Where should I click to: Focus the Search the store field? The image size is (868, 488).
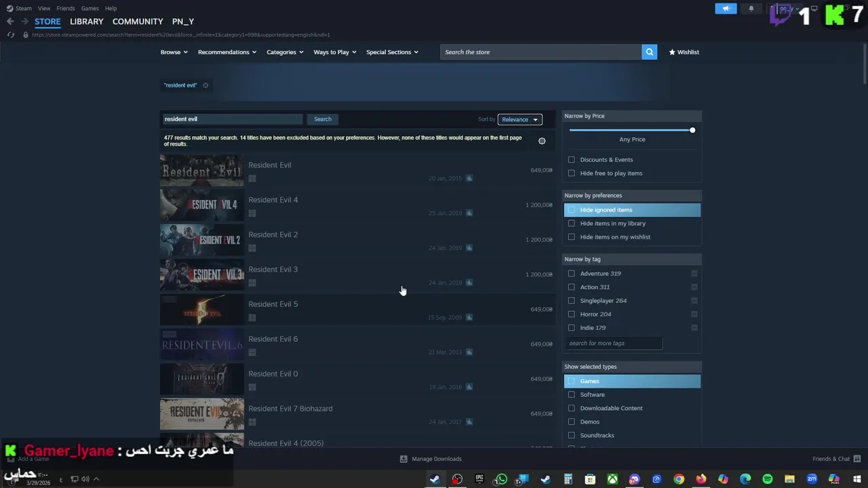540,52
